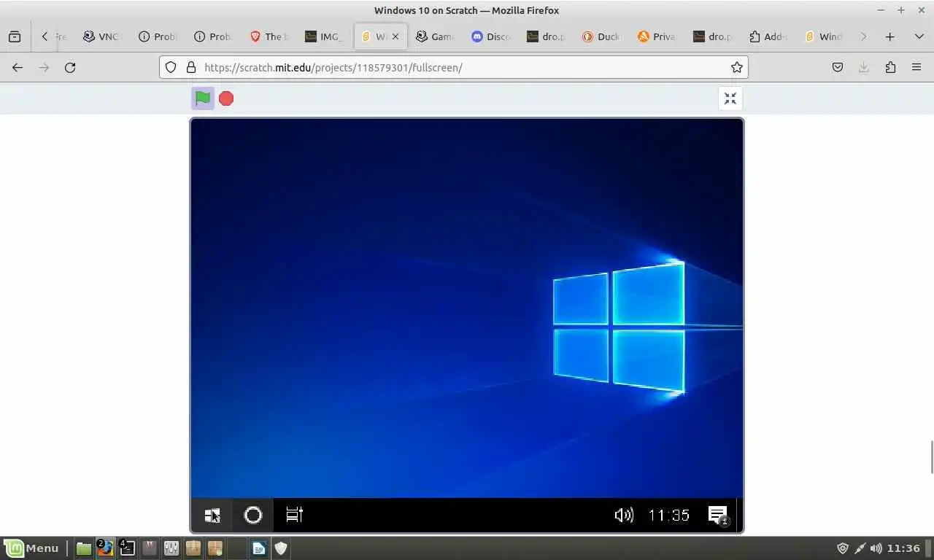Viewport: 934px width, 560px height.
Task: Click the speaker volume icon beside 11:35
Action: pyautogui.click(x=624, y=516)
